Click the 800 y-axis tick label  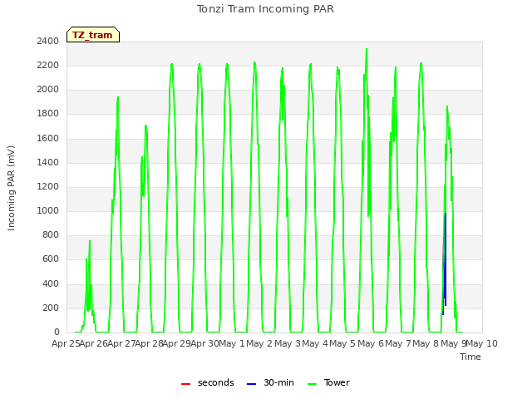click(51, 234)
